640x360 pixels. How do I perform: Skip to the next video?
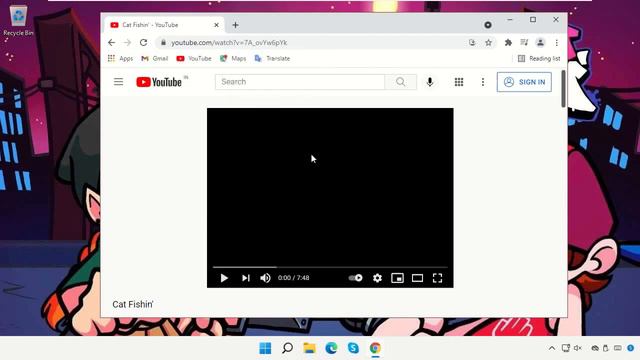[x=246, y=278]
